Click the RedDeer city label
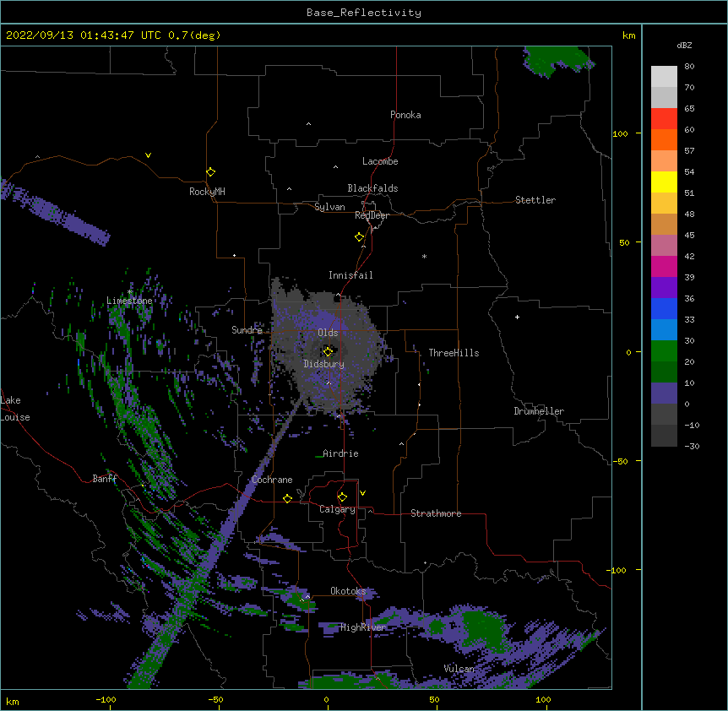The image size is (728, 711). (x=372, y=215)
